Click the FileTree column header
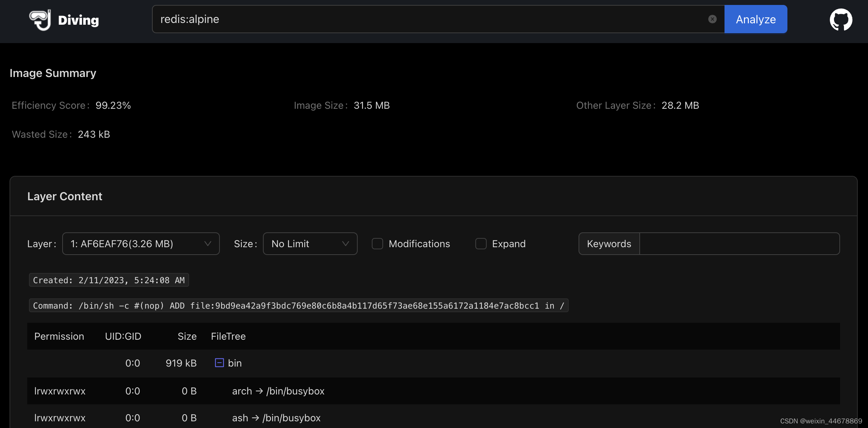Image resolution: width=868 pixels, height=428 pixels. tap(228, 336)
